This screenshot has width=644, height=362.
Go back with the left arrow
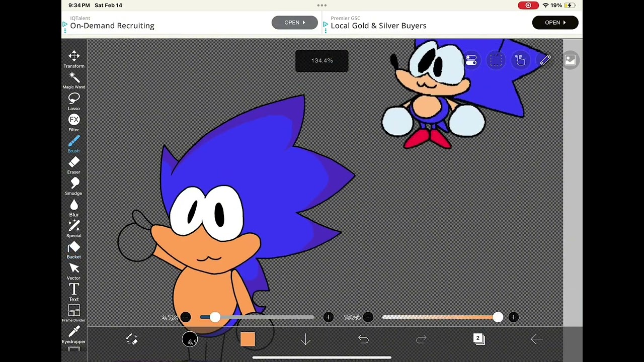pos(537,340)
